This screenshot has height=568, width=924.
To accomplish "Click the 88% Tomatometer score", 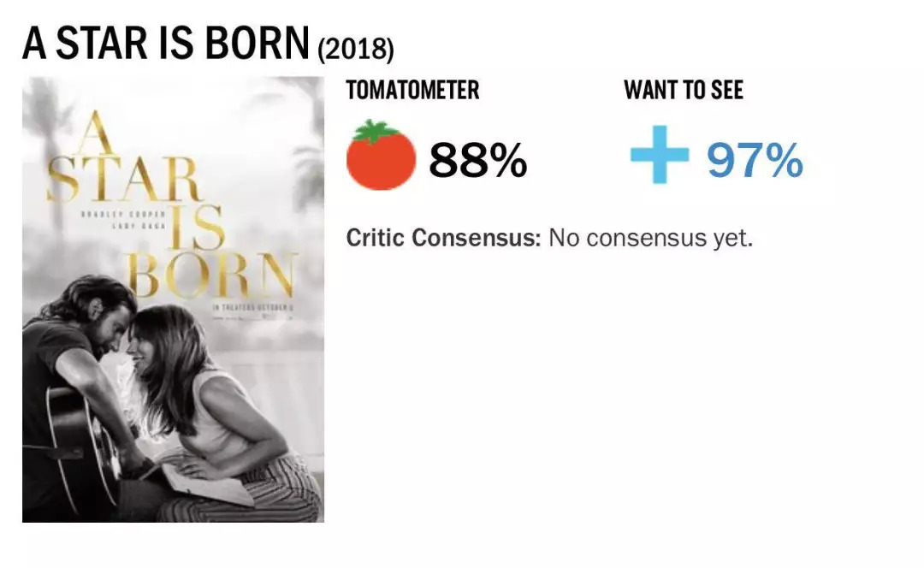I will [477, 161].
